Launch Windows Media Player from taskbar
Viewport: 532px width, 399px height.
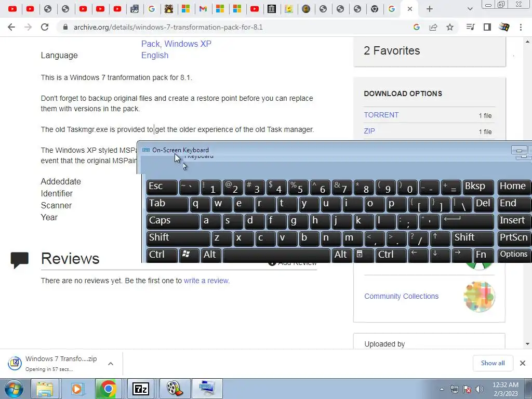click(77, 389)
